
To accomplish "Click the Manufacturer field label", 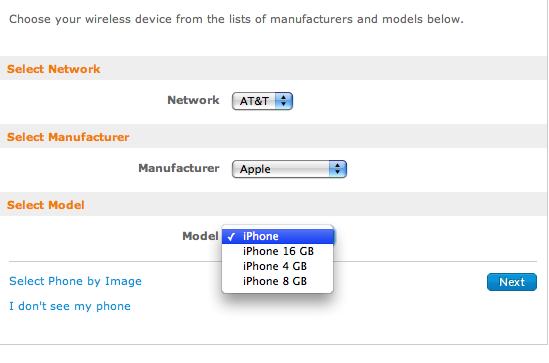I will (179, 168).
